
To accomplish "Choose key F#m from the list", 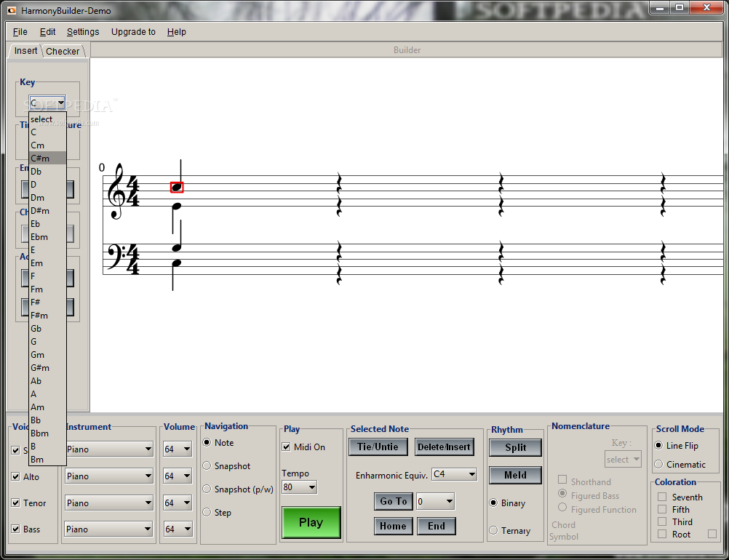I will pyautogui.click(x=47, y=316).
